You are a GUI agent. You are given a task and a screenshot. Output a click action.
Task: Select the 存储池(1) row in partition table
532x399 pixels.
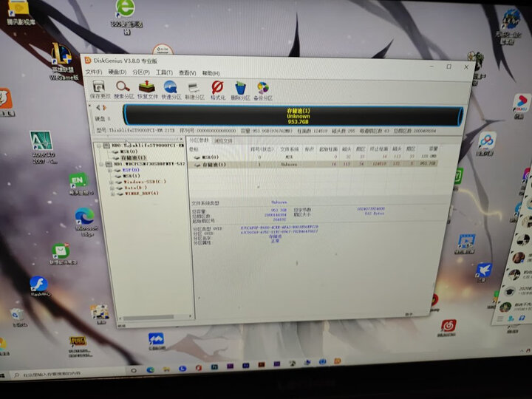pyautogui.click(x=313, y=165)
